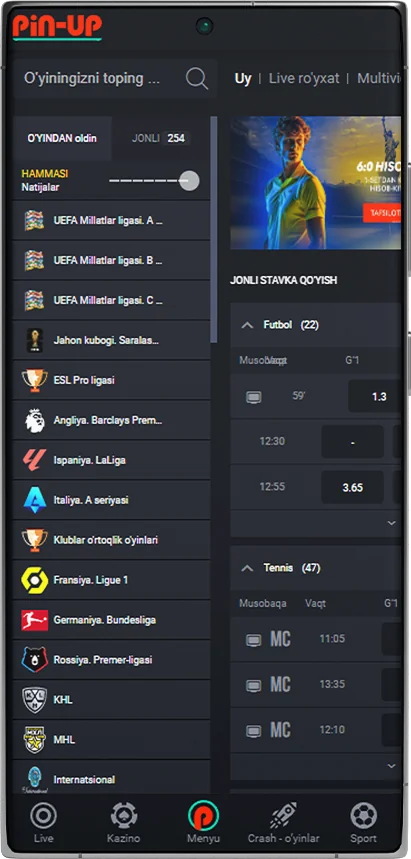The width and height of the screenshot is (411, 859).
Task: Collapse the Futbol (22) section
Action: point(248,325)
